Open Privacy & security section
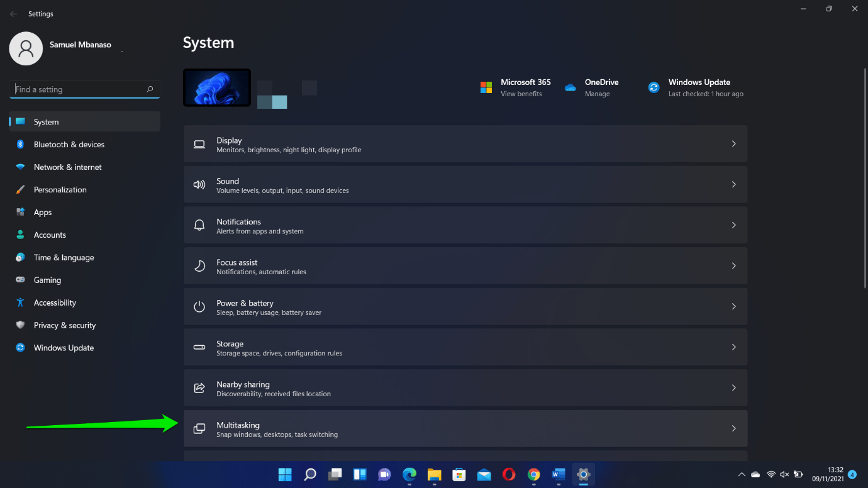Image resolution: width=868 pixels, height=488 pixels. (x=65, y=325)
